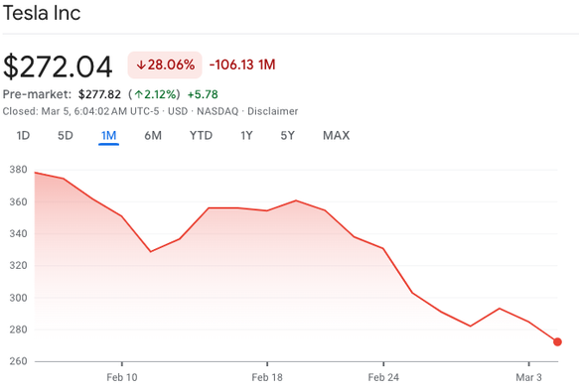
Task: Switch to the 5D range tab
Action: [x=66, y=136]
